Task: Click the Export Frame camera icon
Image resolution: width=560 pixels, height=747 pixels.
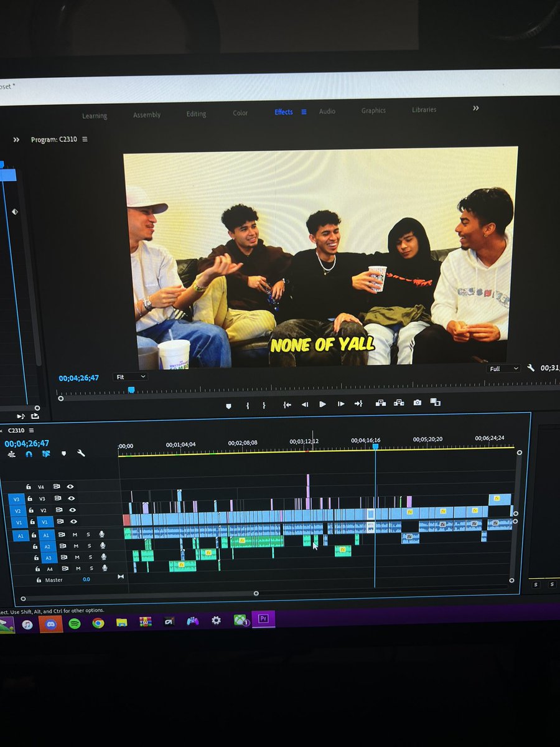Action: point(418,403)
